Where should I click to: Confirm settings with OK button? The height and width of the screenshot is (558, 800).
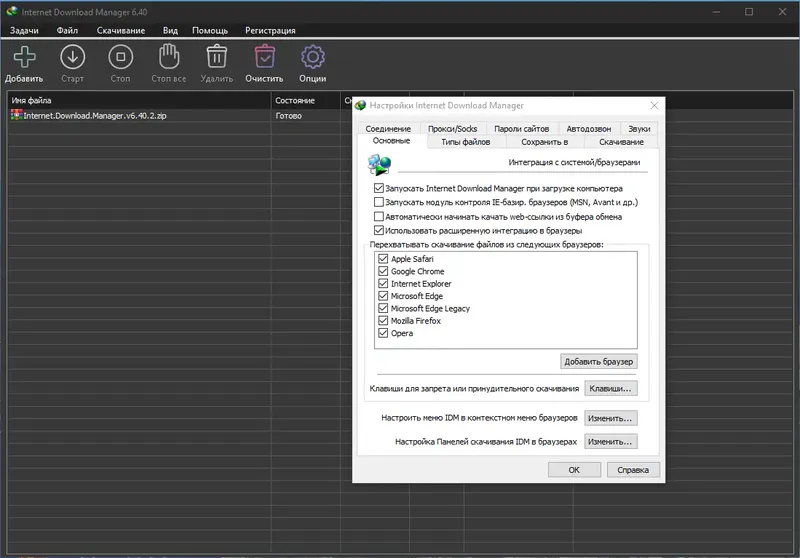(x=574, y=470)
